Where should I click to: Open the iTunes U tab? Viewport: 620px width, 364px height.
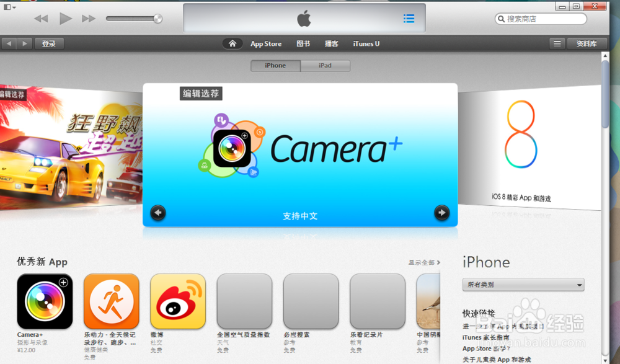(366, 43)
